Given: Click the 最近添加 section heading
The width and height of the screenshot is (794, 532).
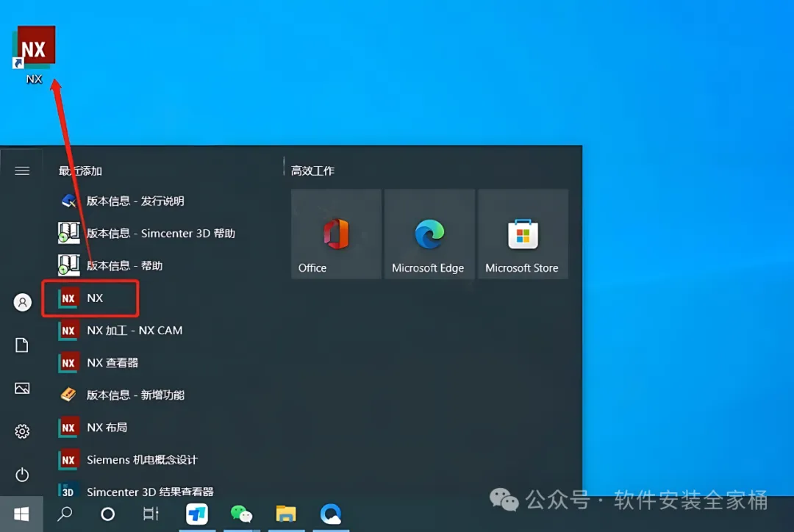Looking at the screenshot, I should 80,171.
